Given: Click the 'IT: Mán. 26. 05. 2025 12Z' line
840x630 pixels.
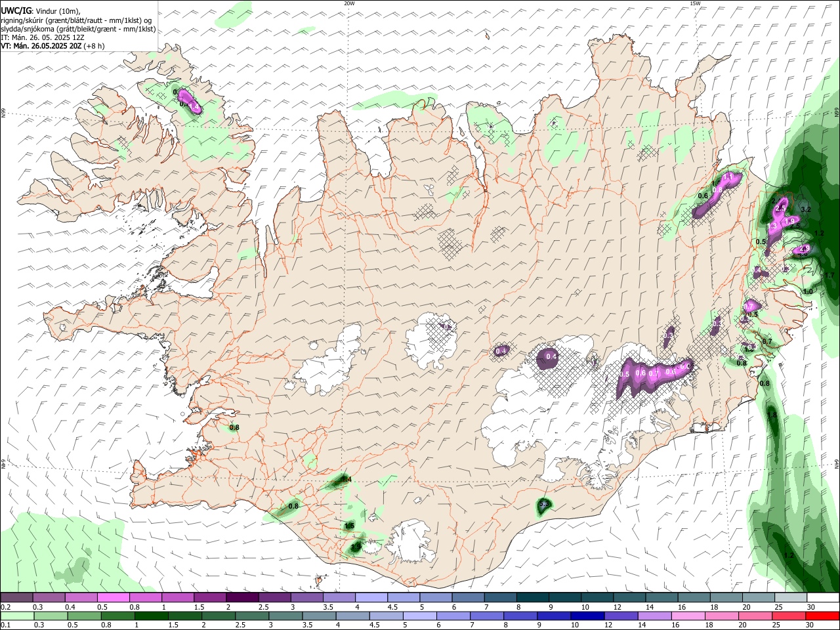Looking at the screenshot, I should [x=43, y=37].
